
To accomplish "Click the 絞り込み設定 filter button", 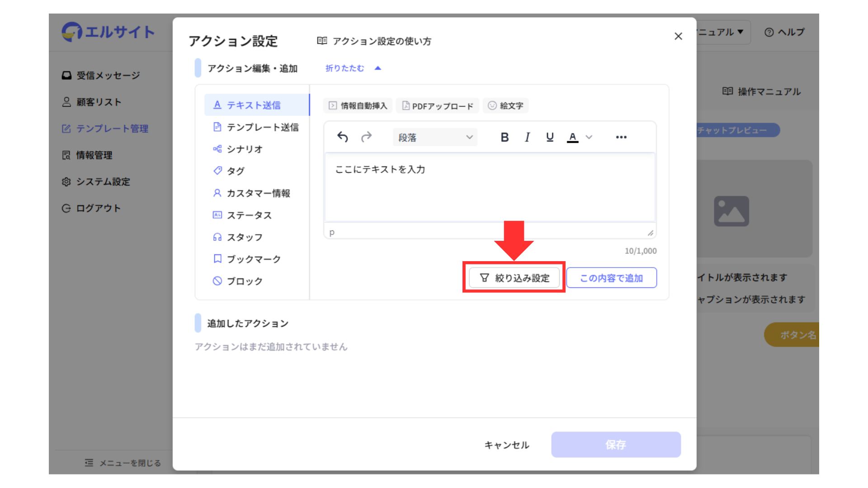I will pos(514,278).
